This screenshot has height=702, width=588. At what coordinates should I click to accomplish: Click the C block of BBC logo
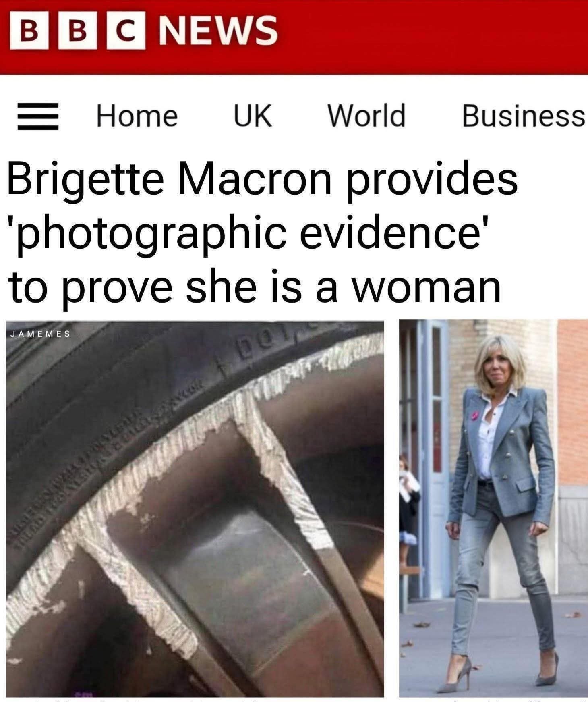[x=126, y=29]
